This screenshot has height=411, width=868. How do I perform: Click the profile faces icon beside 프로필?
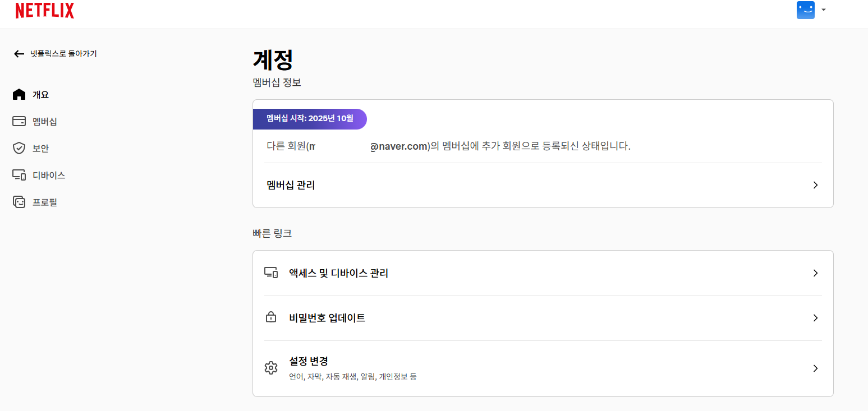(x=19, y=202)
